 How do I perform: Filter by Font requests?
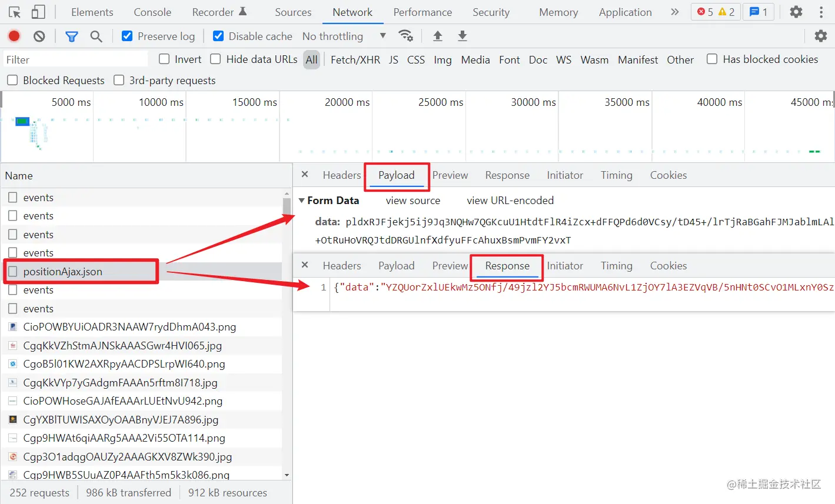tap(509, 59)
